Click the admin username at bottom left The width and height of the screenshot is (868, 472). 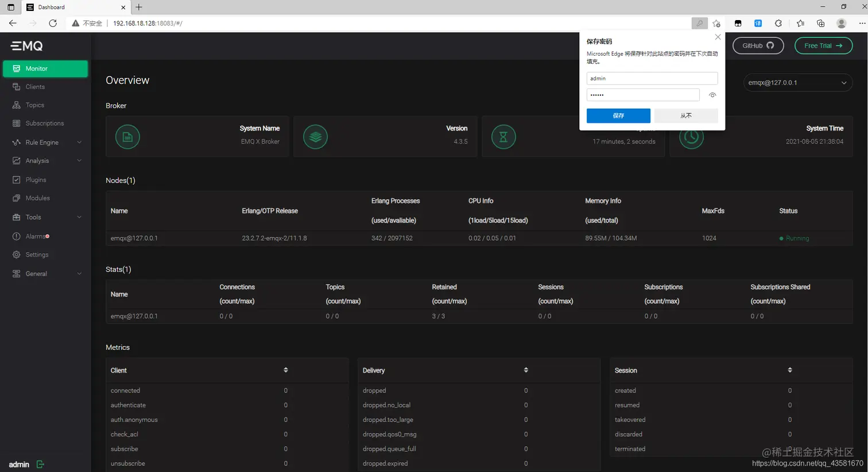tap(19, 464)
